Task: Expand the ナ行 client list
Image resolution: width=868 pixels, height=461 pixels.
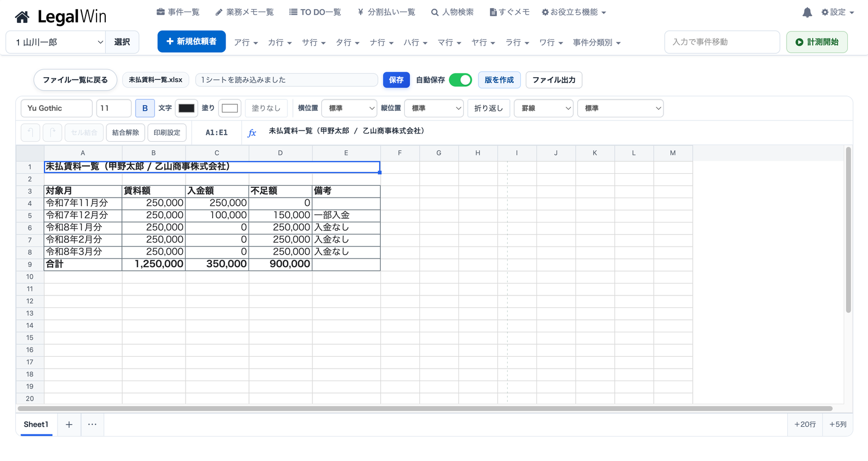Action: coord(381,42)
